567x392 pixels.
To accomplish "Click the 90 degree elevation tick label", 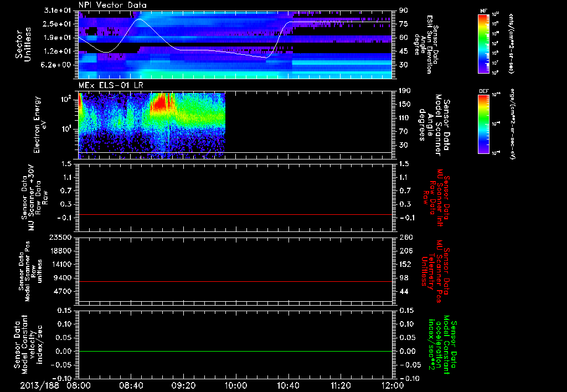I will tap(404, 11).
